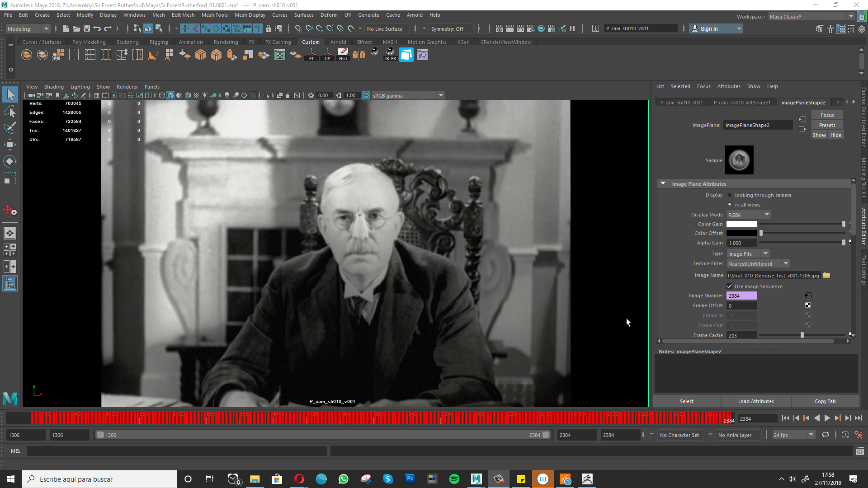868x488 pixels.
Task: Switch to the Poly Modeling shelf tab
Action: coord(89,42)
